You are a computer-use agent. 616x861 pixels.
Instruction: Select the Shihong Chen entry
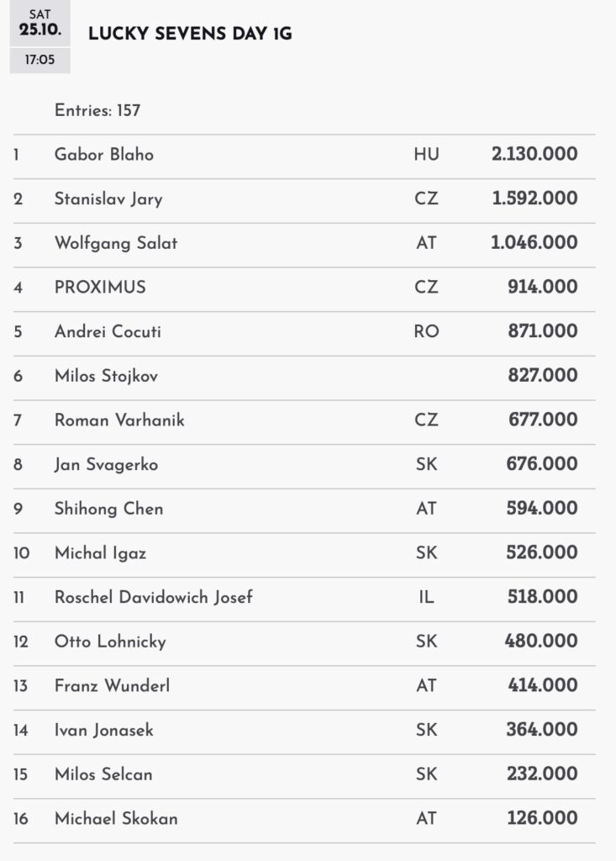pyautogui.click(x=108, y=509)
